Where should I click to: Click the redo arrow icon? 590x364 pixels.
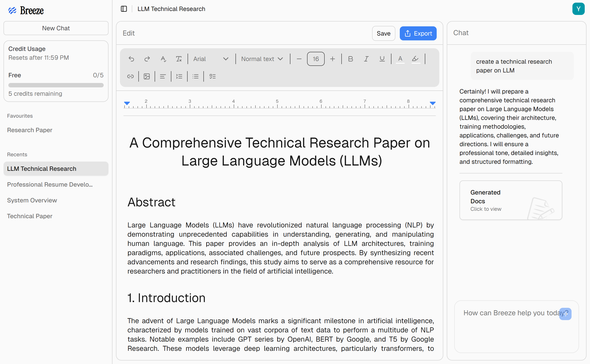tap(147, 59)
